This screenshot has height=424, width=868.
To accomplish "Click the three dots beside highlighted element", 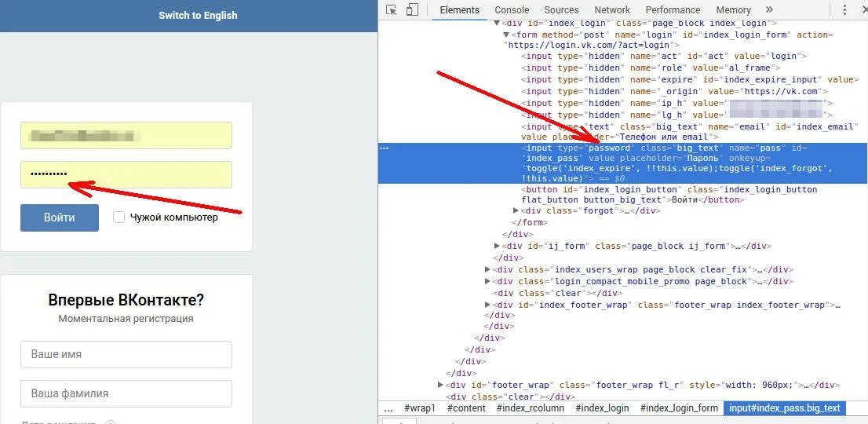I will tap(385, 148).
